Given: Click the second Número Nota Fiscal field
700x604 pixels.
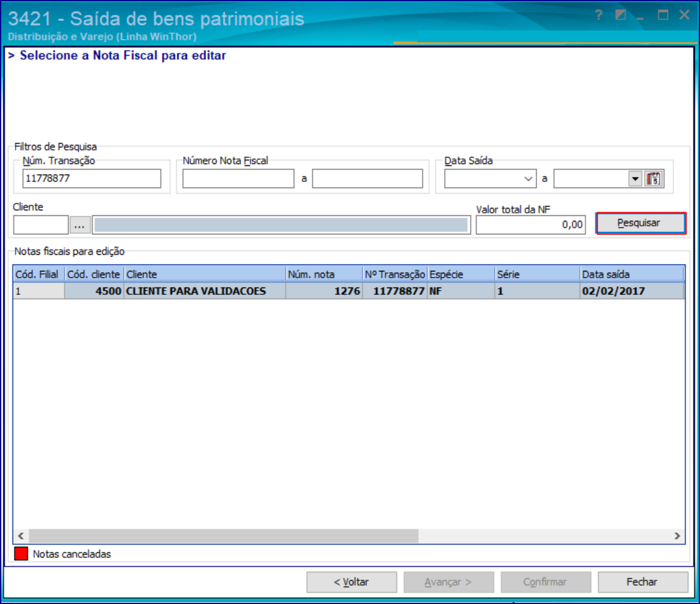Looking at the screenshot, I should (368, 178).
